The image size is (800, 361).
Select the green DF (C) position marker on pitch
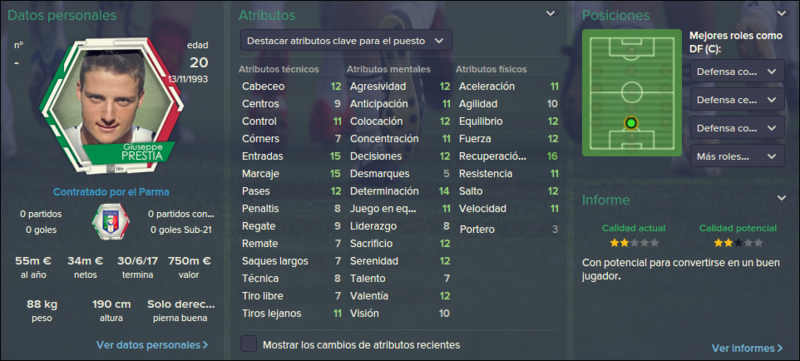tap(631, 123)
